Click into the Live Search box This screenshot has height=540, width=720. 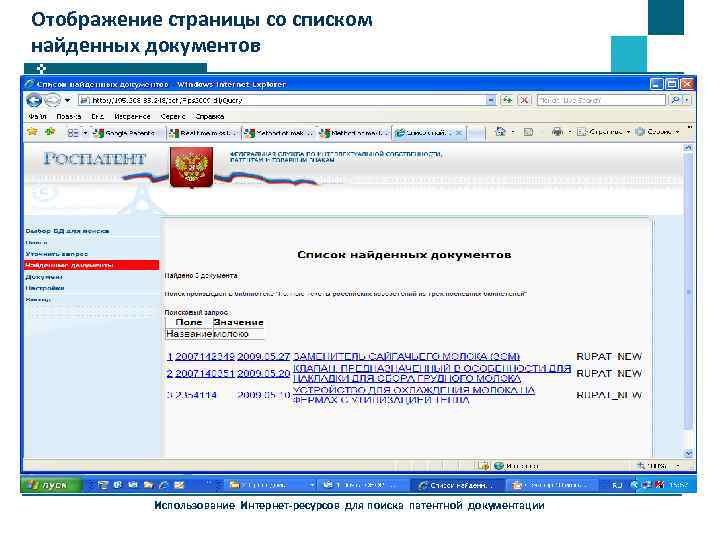point(602,100)
